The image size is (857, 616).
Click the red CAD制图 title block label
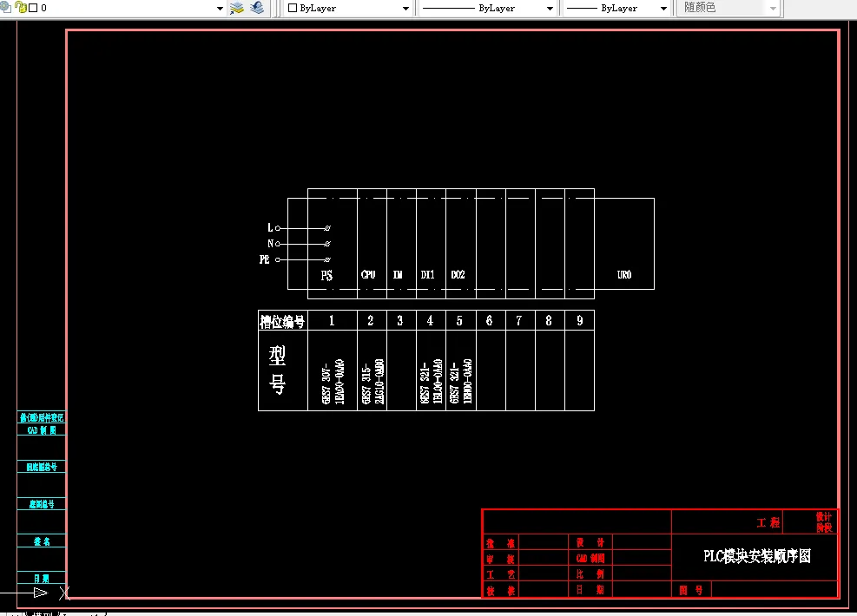point(590,558)
